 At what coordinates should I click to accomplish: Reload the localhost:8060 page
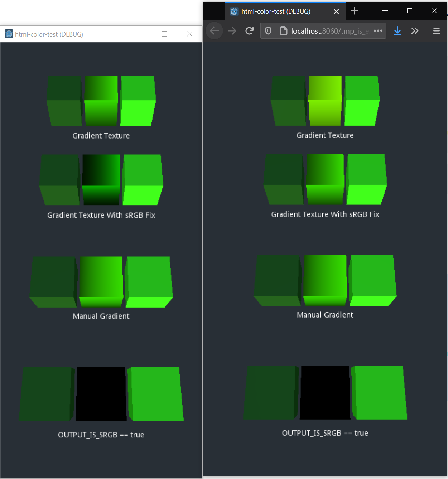click(250, 31)
